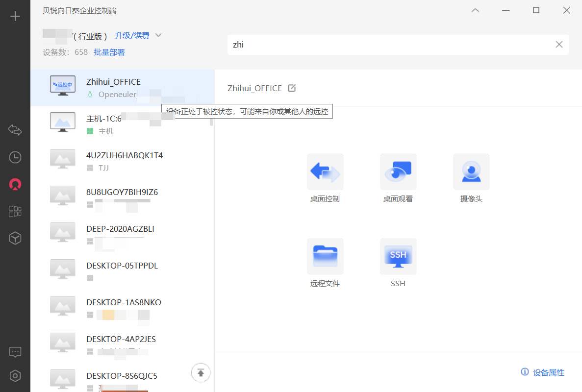Open history via the clock sidebar icon
This screenshot has width=582, height=392.
coord(15,157)
